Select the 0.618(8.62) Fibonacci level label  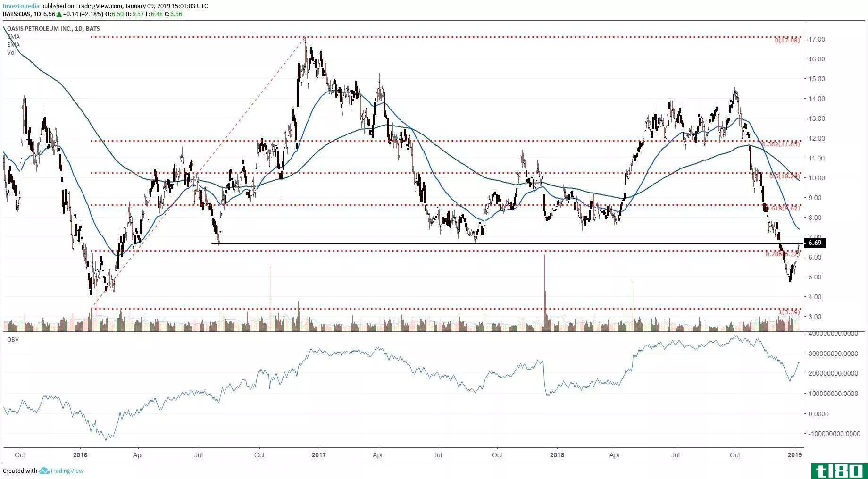click(783, 208)
